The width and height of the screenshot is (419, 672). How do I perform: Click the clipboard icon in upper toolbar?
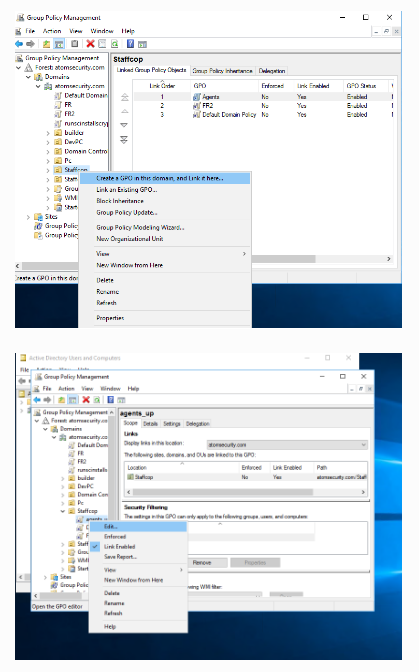(x=75, y=44)
